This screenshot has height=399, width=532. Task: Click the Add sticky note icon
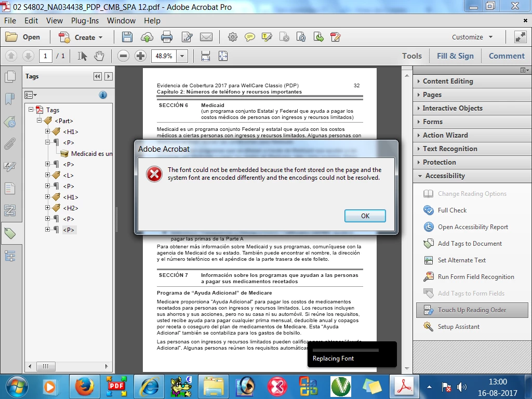250,37
